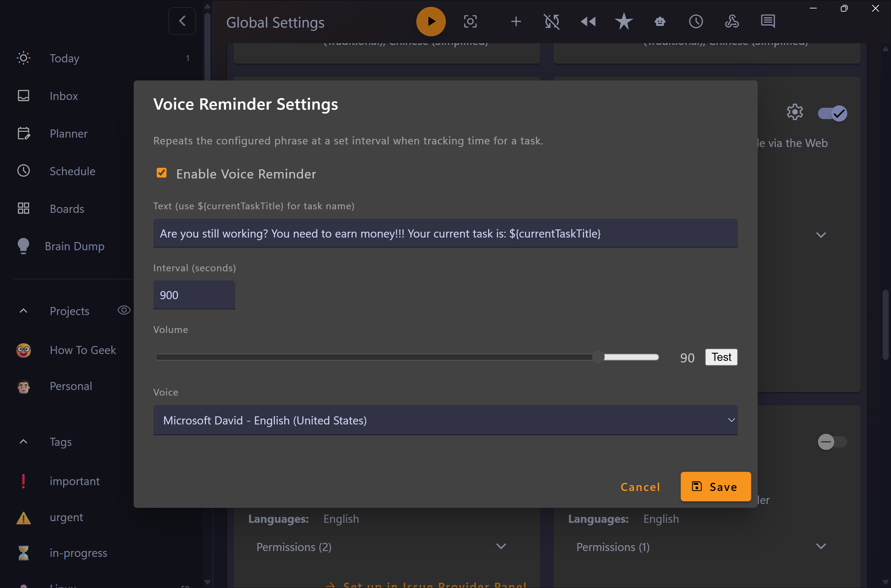Go to Inbox in the sidebar
The image size is (891, 588).
(64, 96)
